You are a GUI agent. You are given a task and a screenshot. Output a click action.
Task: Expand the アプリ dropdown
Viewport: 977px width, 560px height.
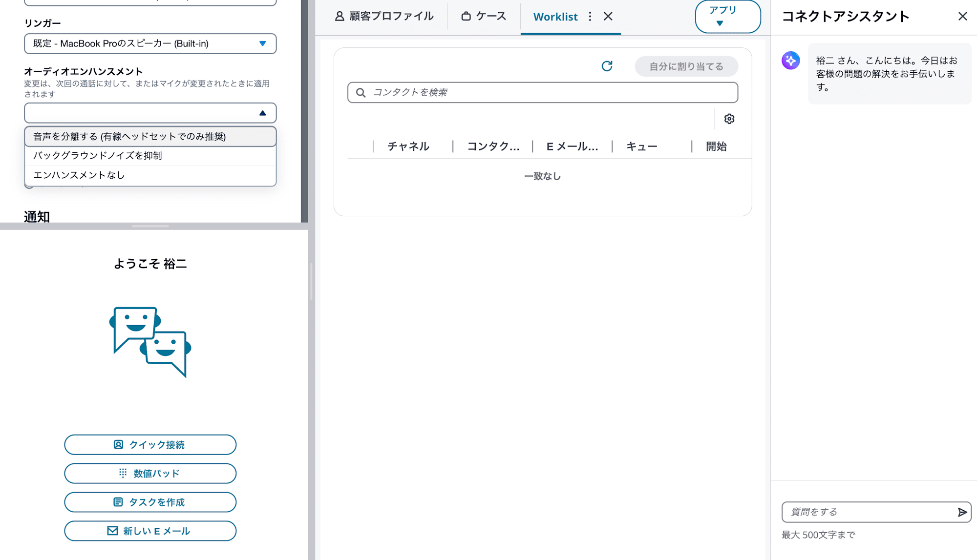click(x=727, y=15)
